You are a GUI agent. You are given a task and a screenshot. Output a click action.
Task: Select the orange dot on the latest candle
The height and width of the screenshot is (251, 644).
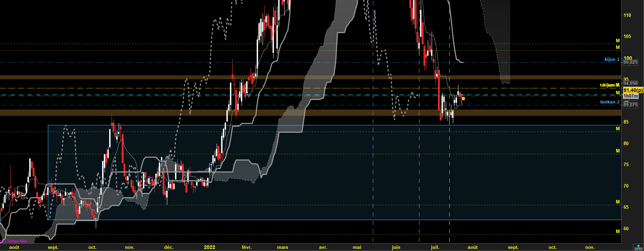pyautogui.click(x=463, y=99)
